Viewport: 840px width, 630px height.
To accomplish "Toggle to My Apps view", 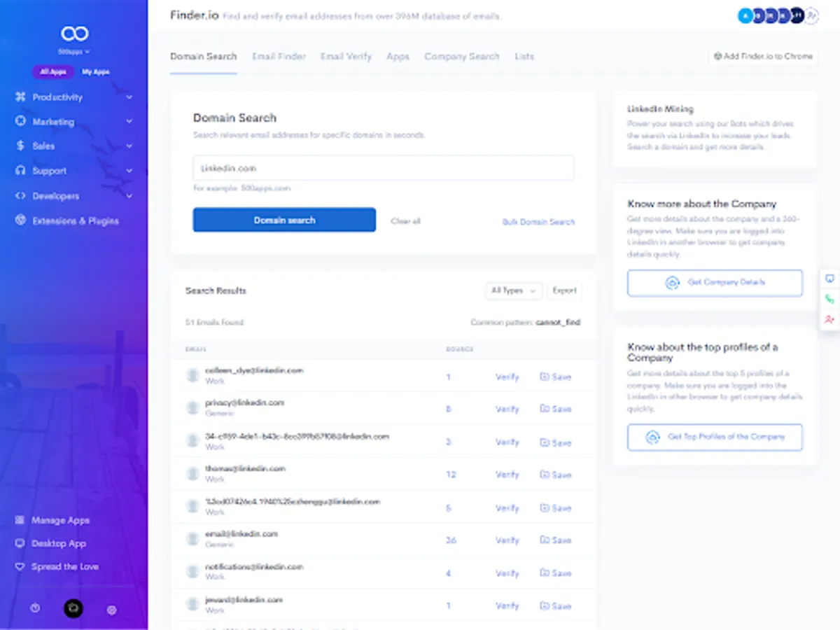I will pyautogui.click(x=95, y=71).
